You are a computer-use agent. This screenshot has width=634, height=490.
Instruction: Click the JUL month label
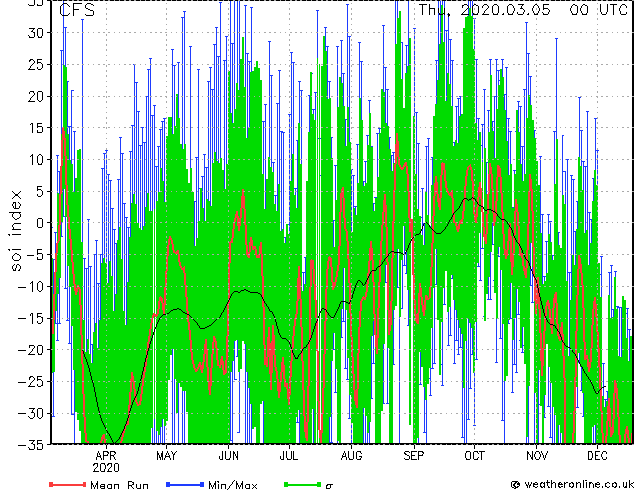point(289,456)
